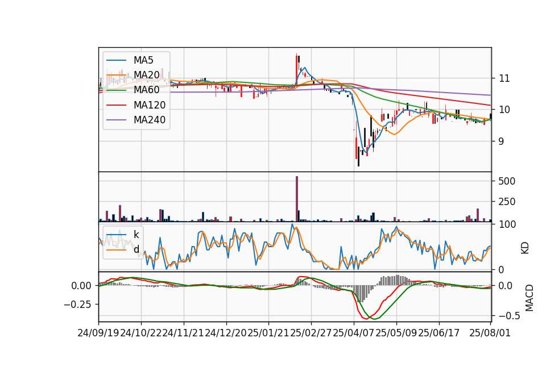
Task: Click the 100 tick label at the top of the KD axis
Action: tap(507, 224)
